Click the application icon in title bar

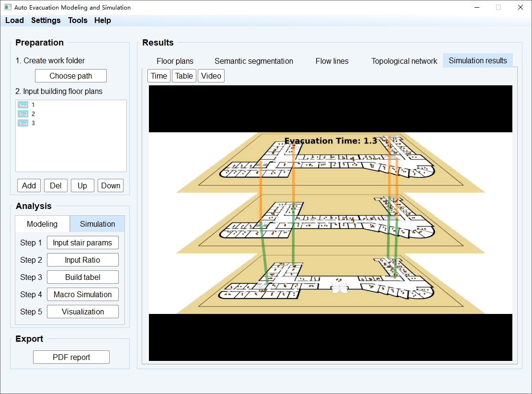(8, 7)
